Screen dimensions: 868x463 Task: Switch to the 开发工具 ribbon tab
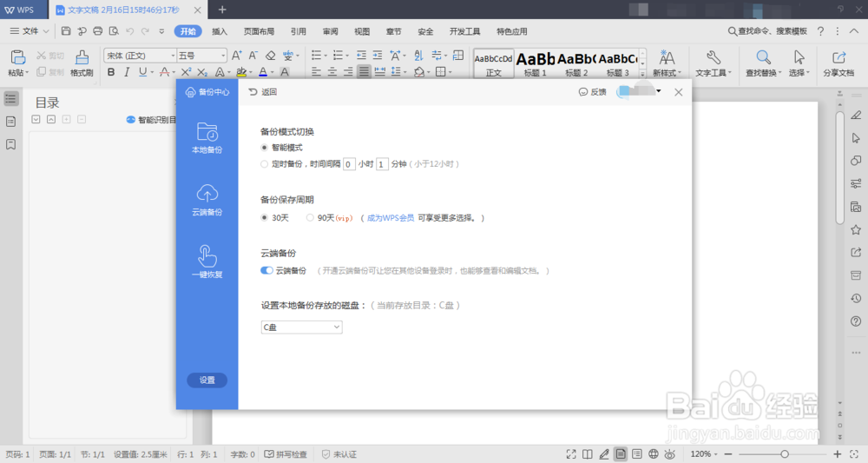[x=465, y=31]
